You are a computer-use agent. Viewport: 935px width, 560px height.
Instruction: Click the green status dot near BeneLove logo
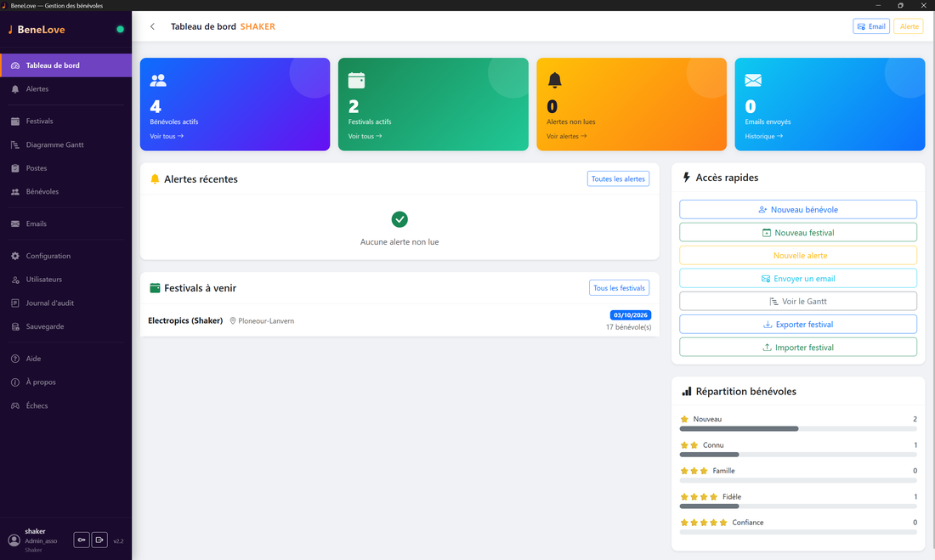pyautogui.click(x=121, y=29)
